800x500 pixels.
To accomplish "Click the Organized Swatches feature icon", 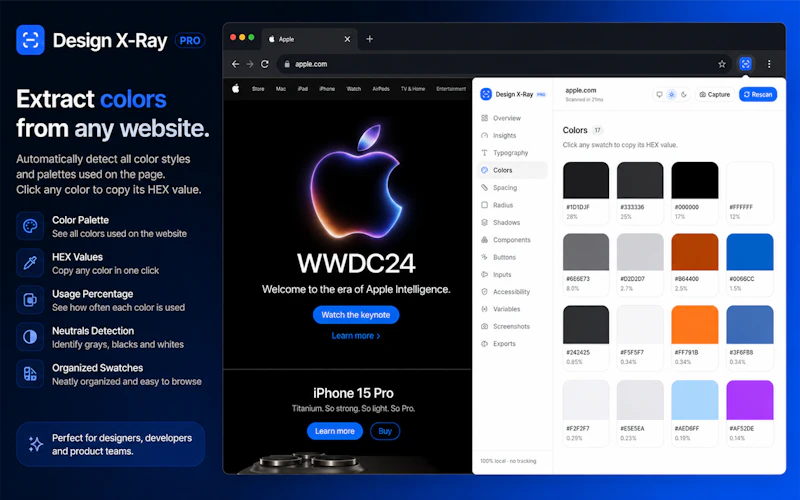I will pos(30,374).
